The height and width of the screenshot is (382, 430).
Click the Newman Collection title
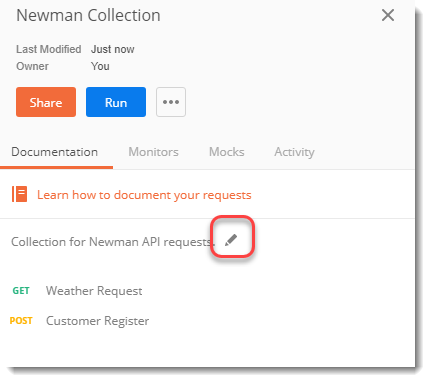point(88,15)
